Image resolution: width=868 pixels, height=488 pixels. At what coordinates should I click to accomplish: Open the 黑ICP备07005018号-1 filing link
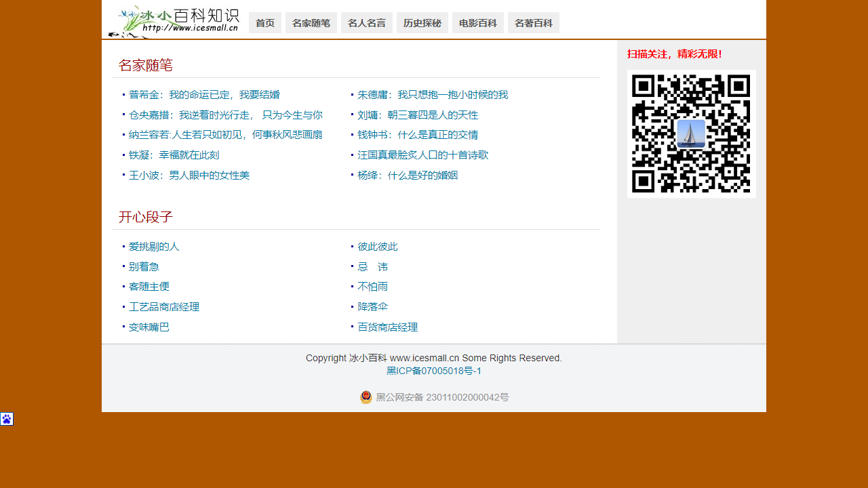[x=434, y=371]
